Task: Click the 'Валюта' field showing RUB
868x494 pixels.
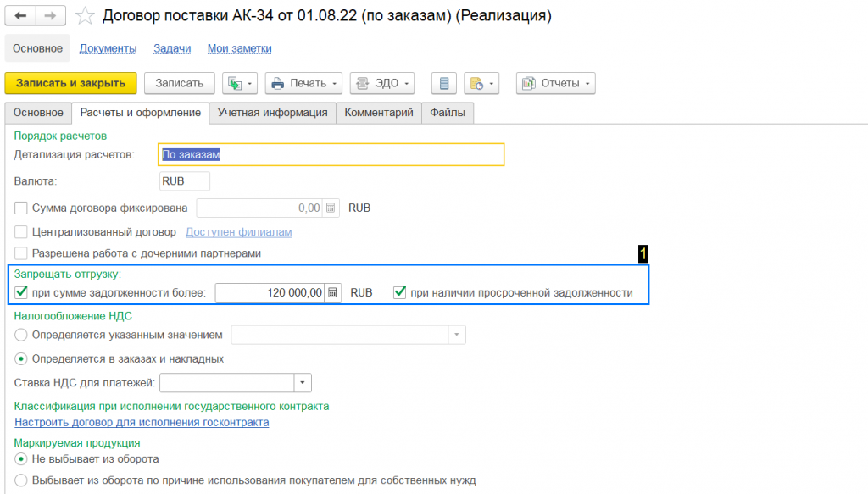Action: tap(184, 181)
